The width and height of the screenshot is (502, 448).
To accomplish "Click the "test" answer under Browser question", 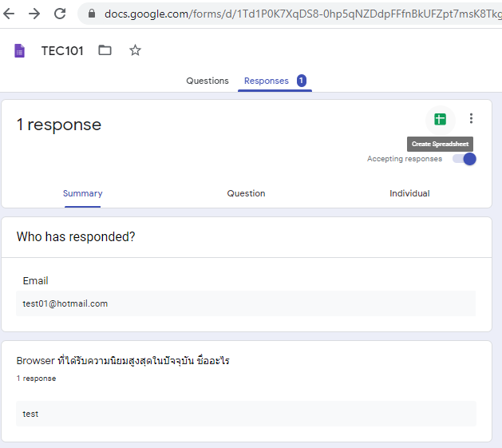I will click(30, 414).
